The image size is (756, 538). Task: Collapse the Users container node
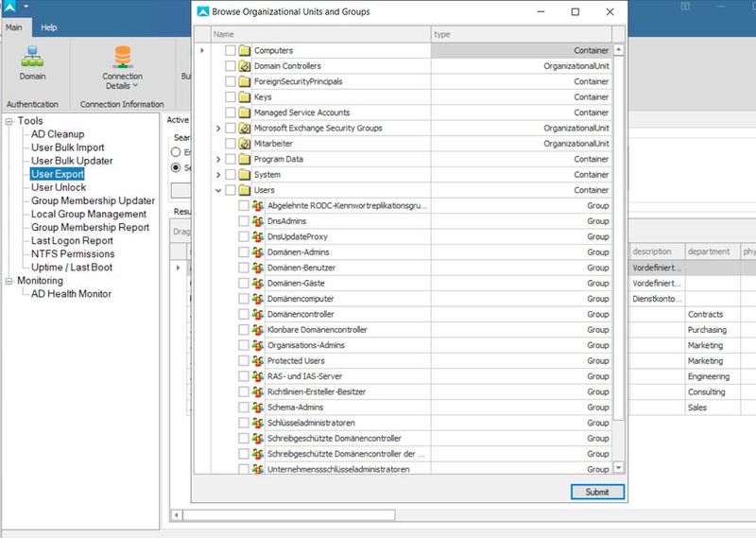218,190
